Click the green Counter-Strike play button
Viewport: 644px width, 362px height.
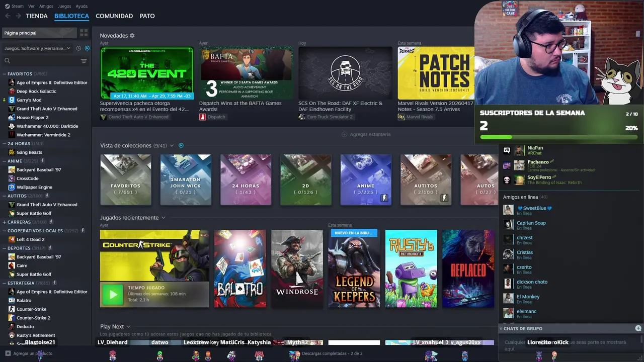(113, 295)
